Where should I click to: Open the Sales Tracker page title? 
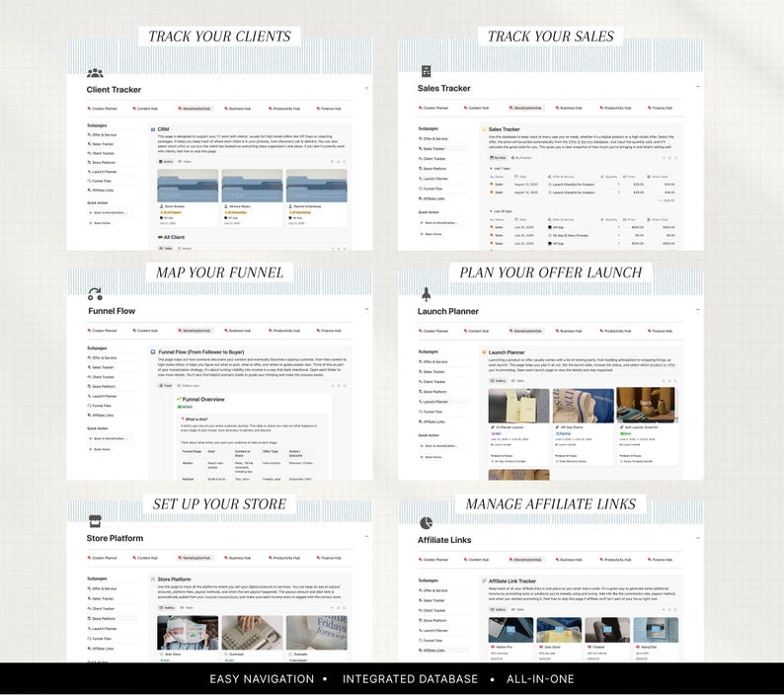coord(444,88)
